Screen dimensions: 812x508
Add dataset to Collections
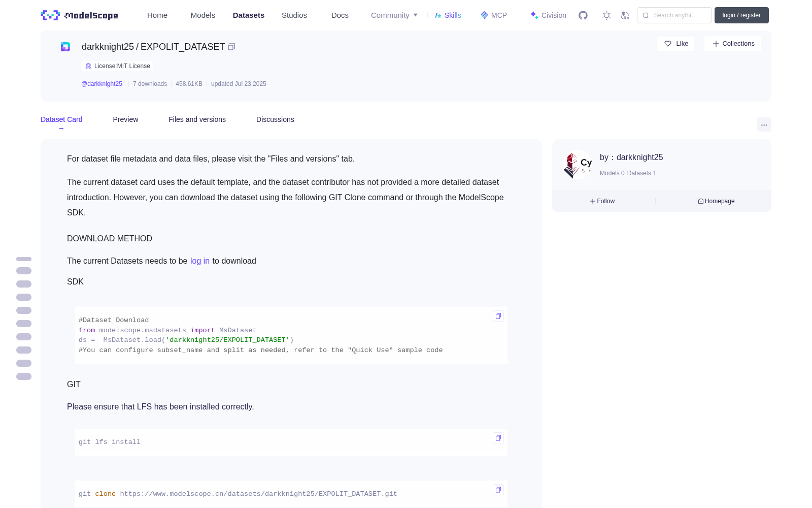733,44
